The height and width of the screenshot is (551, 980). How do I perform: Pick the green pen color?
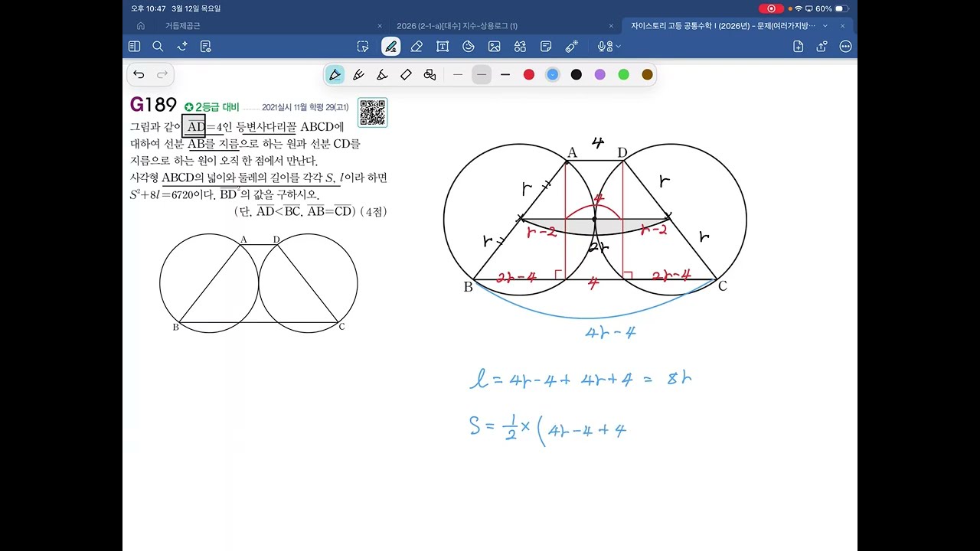pos(623,74)
